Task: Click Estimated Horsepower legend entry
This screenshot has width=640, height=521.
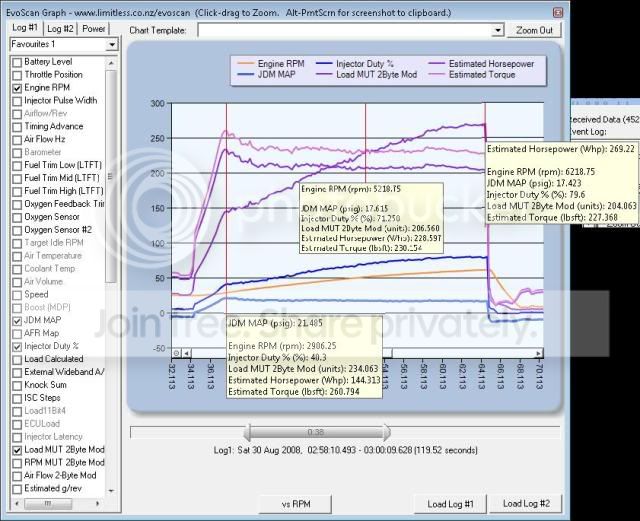Action: tap(481, 64)
